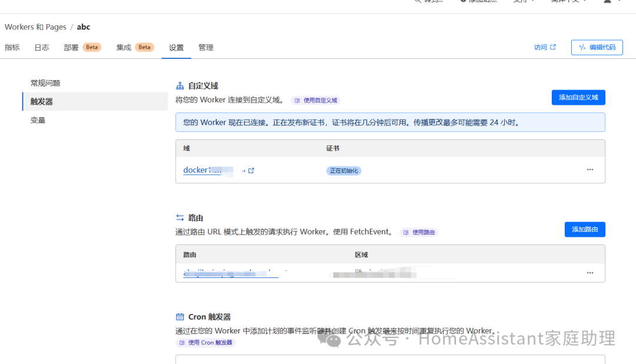Screen dimensions: 636x364
Task: Switch to the 部署 Beta tab
Action: point(82,48)
